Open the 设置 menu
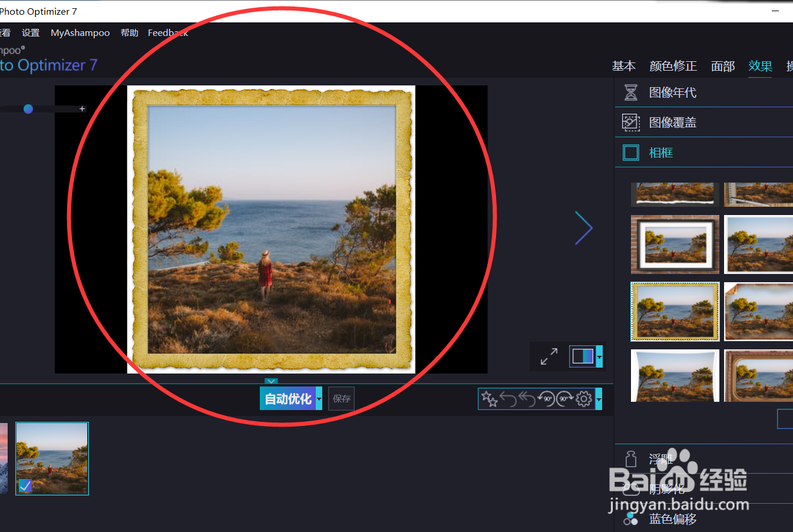 coord(31,33)
